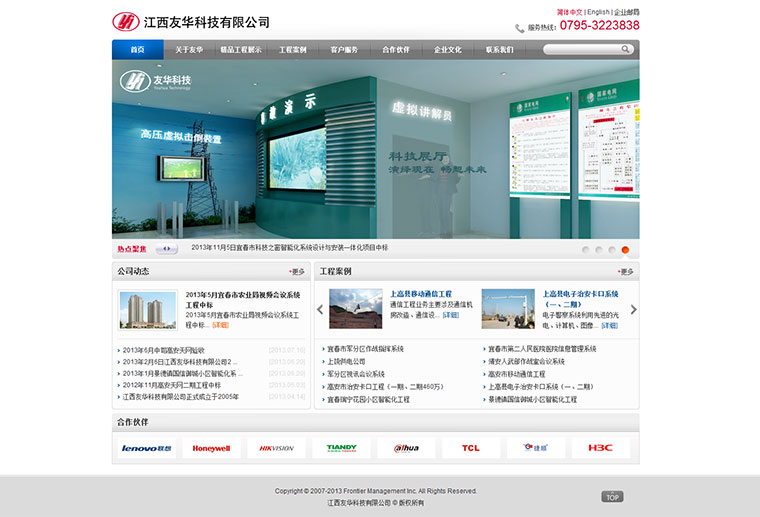Open the 关于友华 menu item
Screen dimensions: 760x517
[189, 49]
